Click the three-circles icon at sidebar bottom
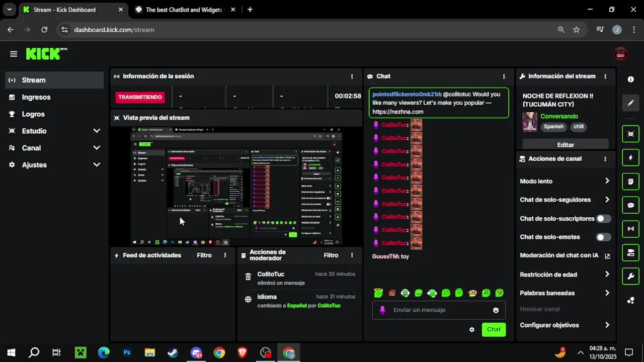The image size is (644, 362). tap(631, 300)
